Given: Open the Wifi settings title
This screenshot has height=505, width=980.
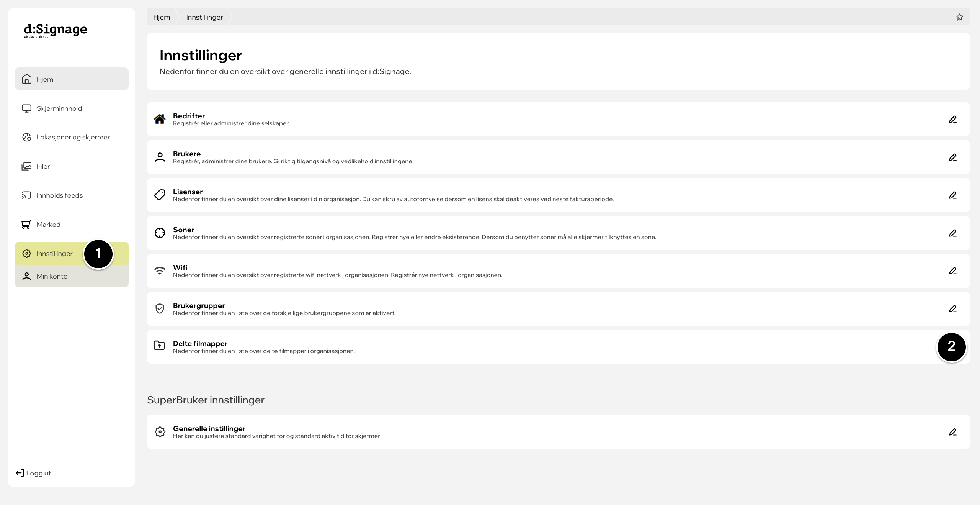Looking at the screenshot, I should click(180, 267).
